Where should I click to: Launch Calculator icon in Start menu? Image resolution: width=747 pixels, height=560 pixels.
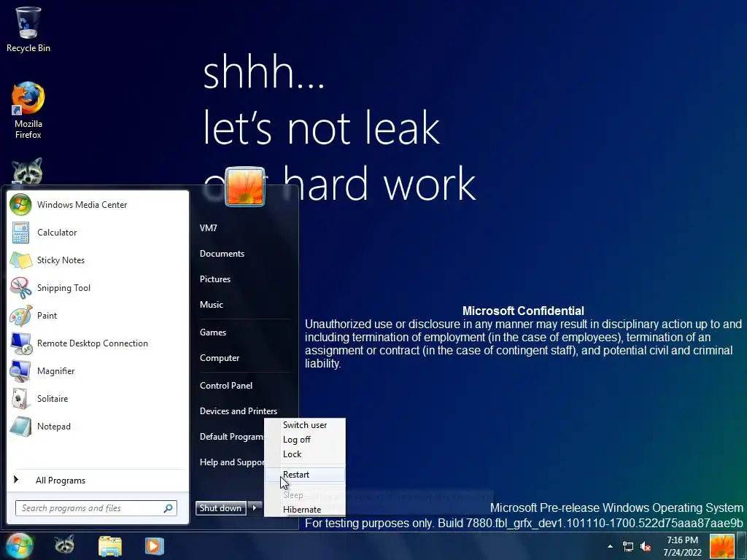(20, 233)
